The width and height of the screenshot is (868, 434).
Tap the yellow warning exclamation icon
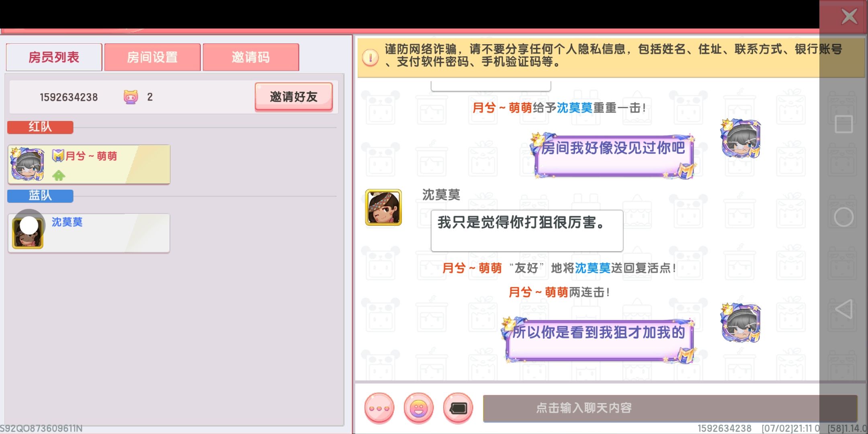pos(370,57)
